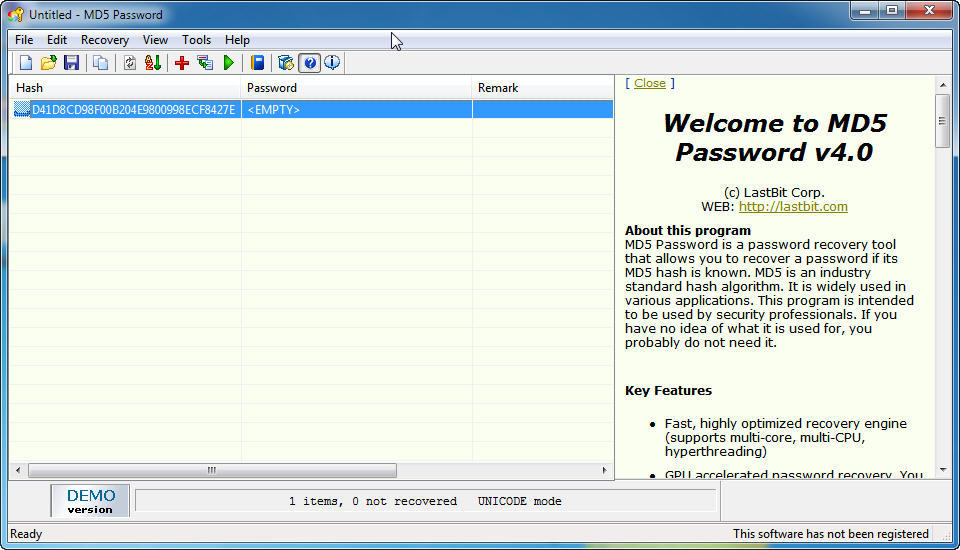Click 'This software has not been registered' text
The image size is (960, 550).
click(x=830, y=534)
